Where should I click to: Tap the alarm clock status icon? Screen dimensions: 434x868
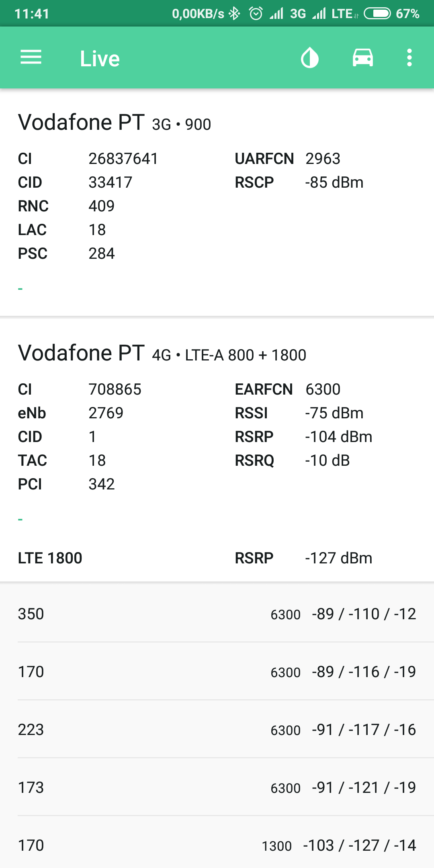point(256,14)
